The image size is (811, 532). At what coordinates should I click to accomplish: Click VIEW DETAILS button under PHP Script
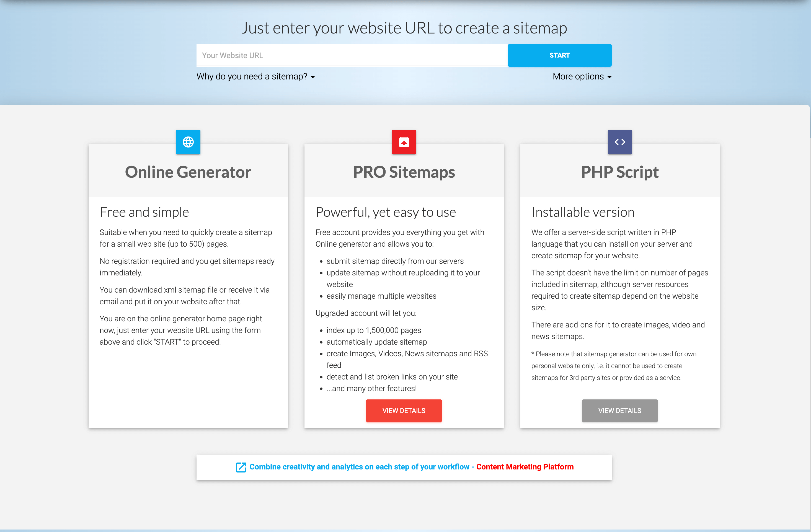[620, 410]
